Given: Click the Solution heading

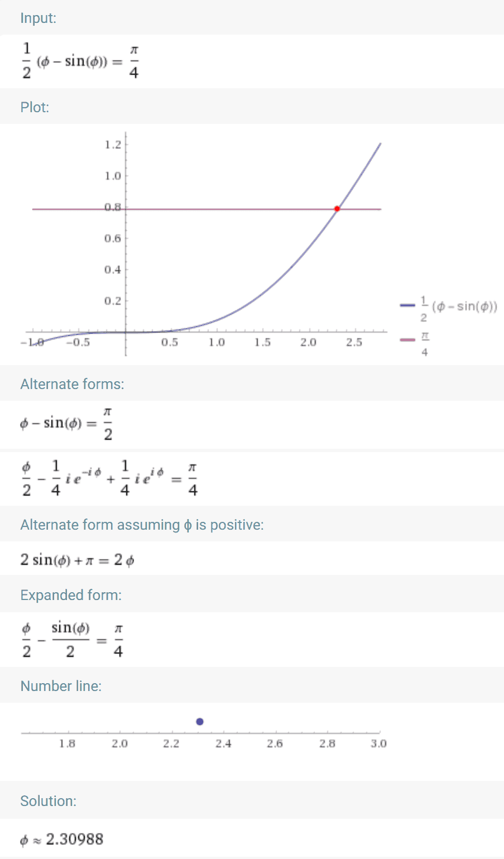Looking at the screenshot, I should 48,801.
